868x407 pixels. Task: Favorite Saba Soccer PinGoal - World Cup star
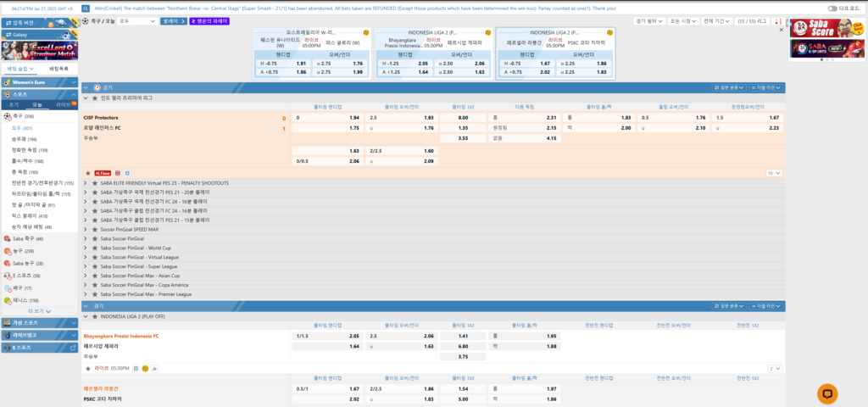[95, 248]
